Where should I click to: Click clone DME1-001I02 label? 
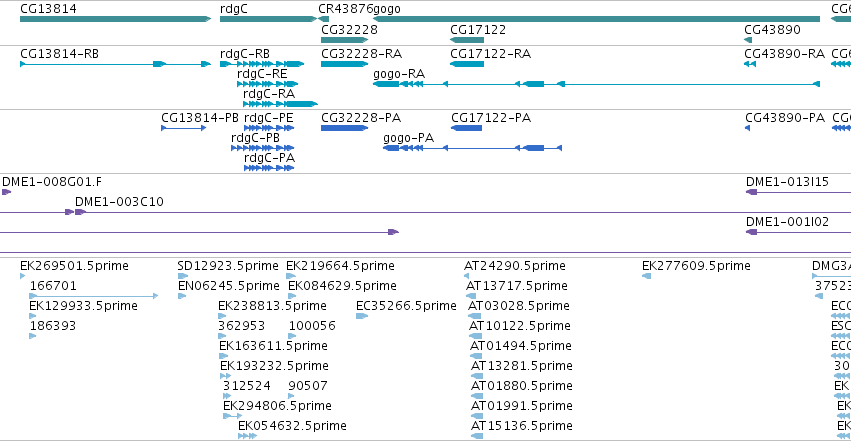point(787,222)
